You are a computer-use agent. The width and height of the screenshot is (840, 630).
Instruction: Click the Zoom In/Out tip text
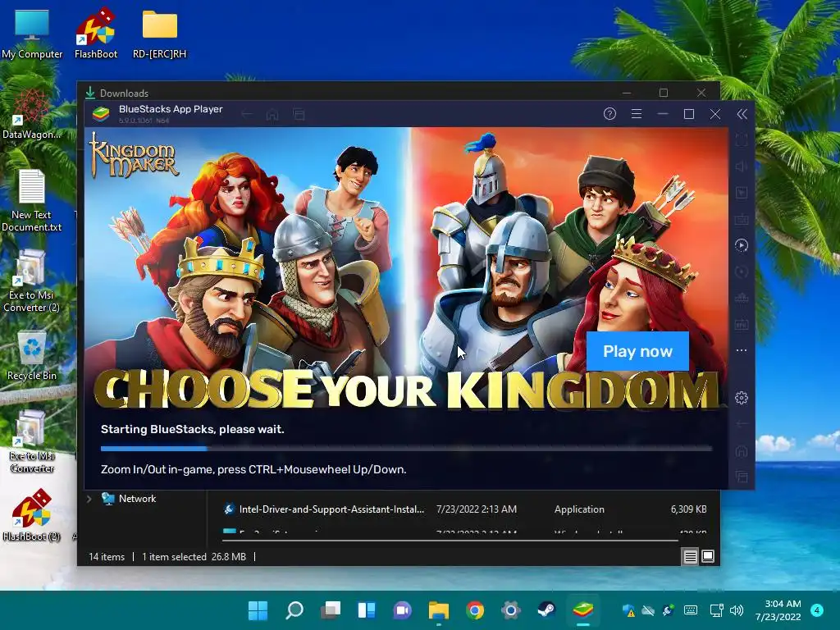tap(253, 469)
